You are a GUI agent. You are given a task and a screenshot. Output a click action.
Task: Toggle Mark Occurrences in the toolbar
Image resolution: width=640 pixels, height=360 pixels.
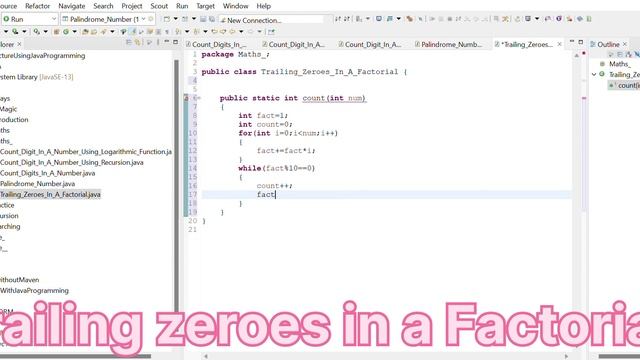tap(133, 31)
